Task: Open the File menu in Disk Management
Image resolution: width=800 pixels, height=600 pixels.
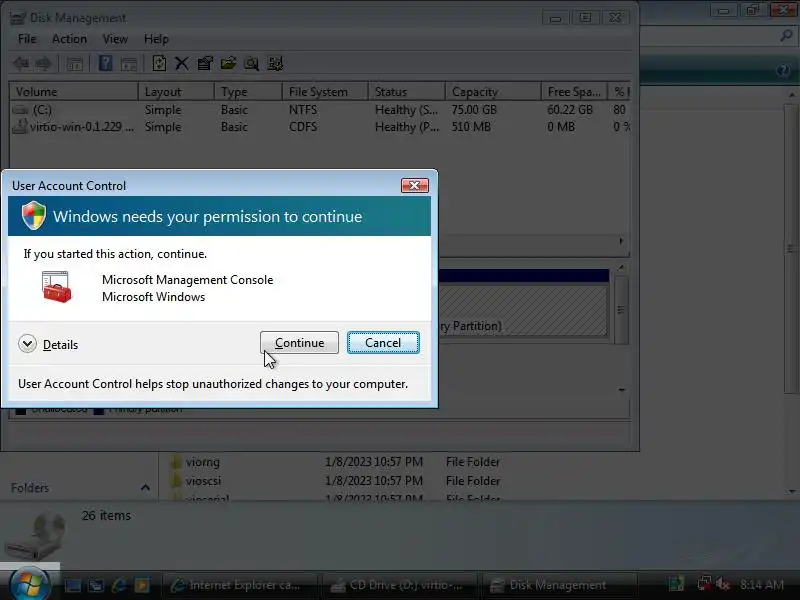Action: tap(27, 39)
